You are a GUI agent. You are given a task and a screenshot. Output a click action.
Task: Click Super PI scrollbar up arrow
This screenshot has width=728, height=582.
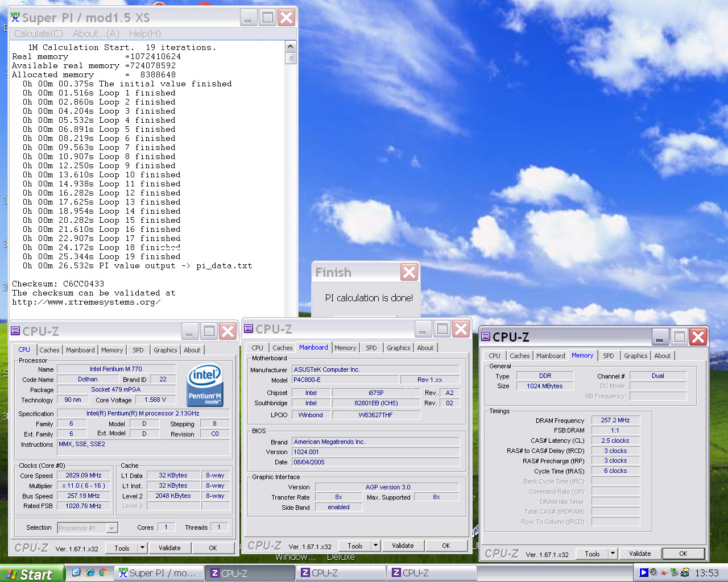pos(291,47)
